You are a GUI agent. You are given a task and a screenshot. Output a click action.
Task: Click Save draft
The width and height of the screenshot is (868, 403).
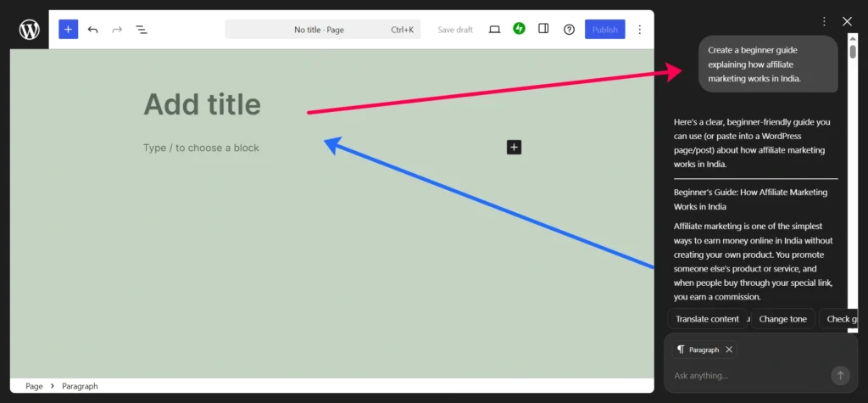coord(455,30)
